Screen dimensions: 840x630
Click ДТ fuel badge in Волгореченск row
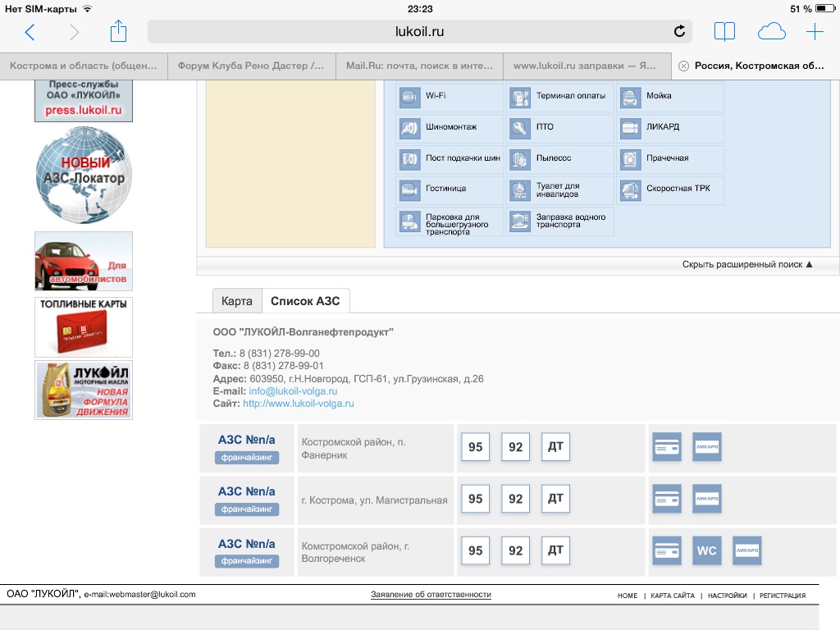click(x=555, y=550)
